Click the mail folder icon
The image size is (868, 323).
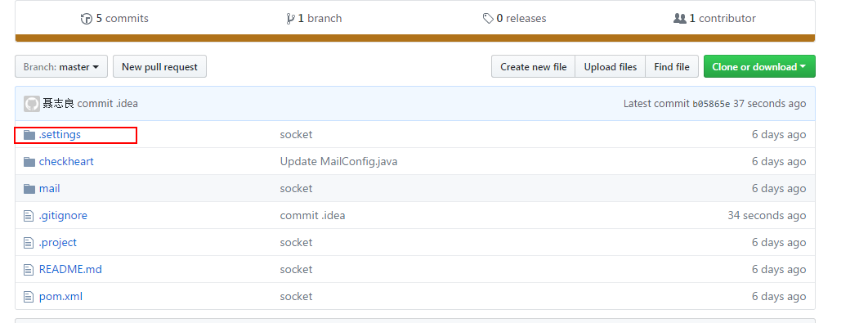tap(29, 189)
